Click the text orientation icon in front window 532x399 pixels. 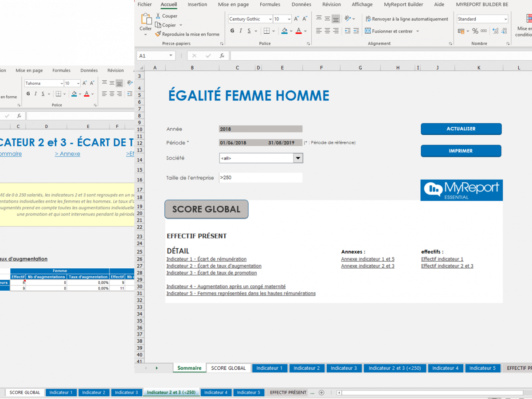(348, 19)
